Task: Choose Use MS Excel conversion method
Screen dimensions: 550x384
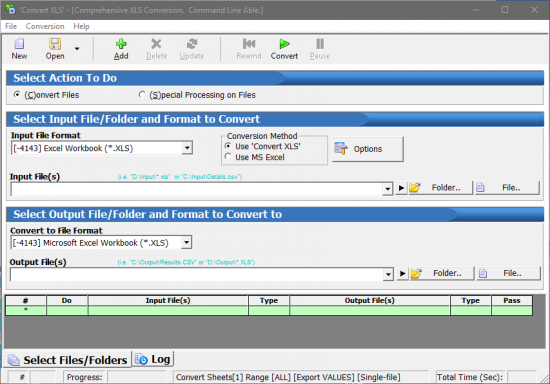Action: click(228, 157)
